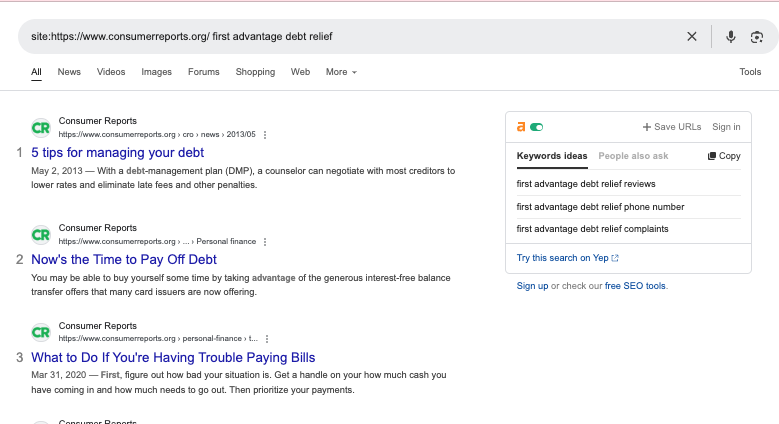Toggle the green SEO toolbar switch off

(x=537, y=127)
